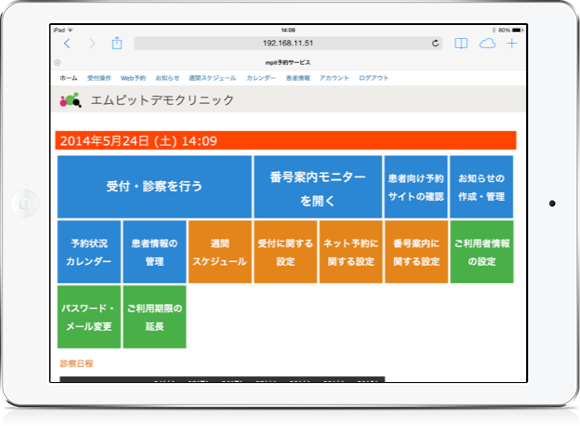
Task: Reload the page with the refresh icon
Action: point(435,43)
